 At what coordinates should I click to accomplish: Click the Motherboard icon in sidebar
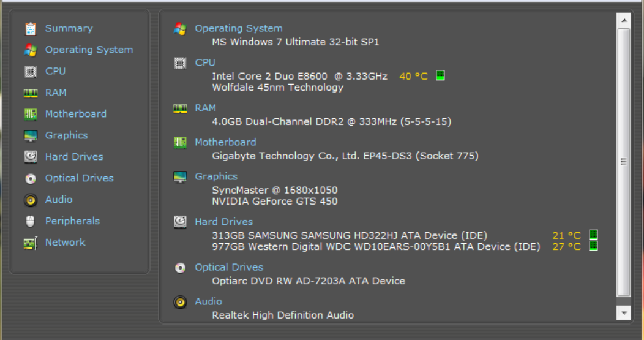pyautogui.click(x=31, y=115)
